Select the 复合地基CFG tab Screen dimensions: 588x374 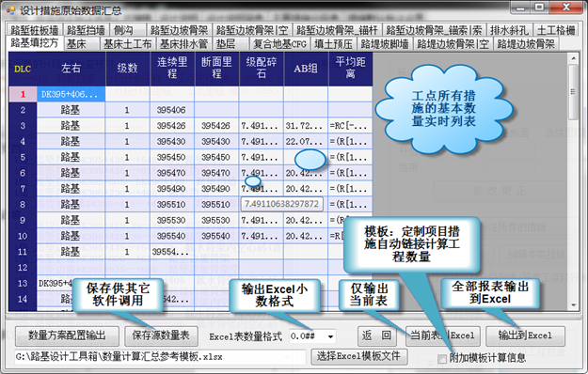point(279,44)
